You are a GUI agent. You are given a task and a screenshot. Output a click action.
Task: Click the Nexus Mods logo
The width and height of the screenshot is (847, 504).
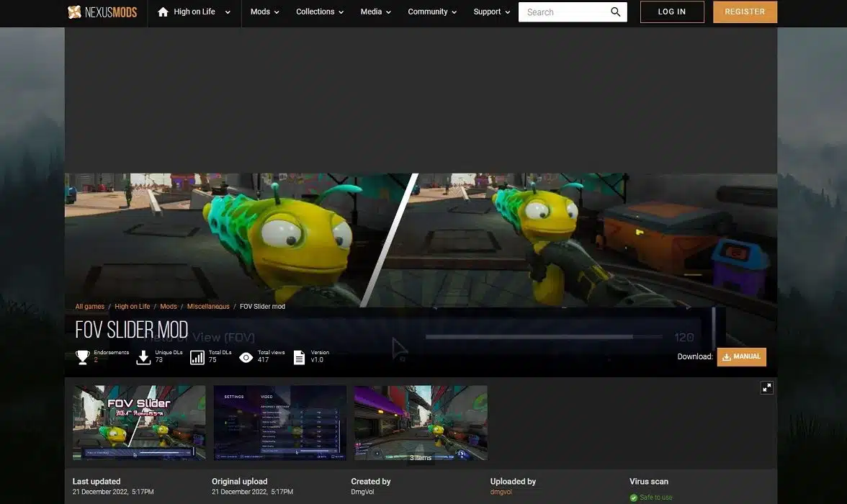click(104, 12)
